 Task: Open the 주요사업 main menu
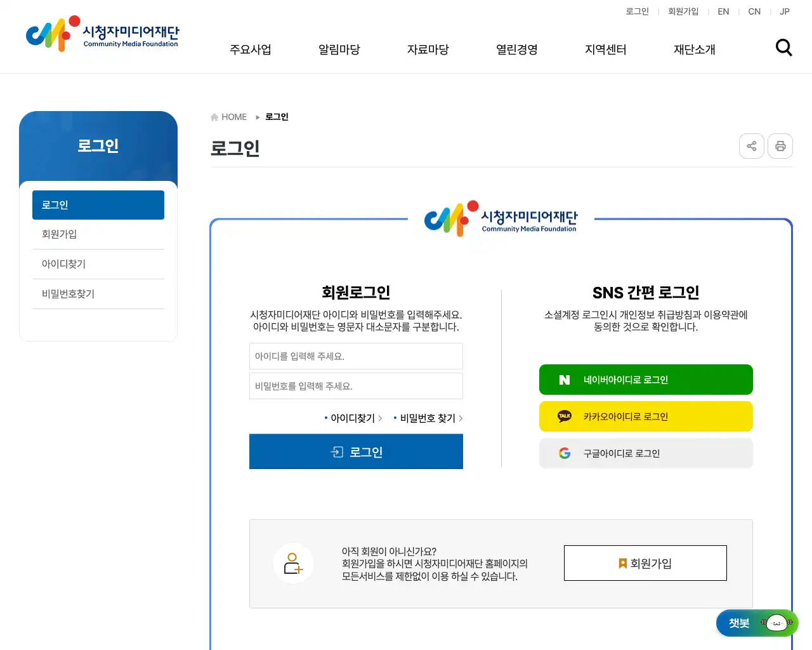(251, 50)
